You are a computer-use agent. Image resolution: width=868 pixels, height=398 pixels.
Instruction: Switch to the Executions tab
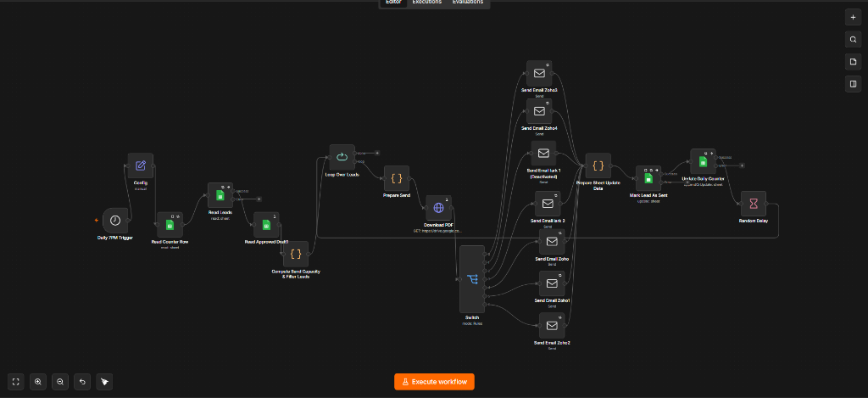pos(427,3)
